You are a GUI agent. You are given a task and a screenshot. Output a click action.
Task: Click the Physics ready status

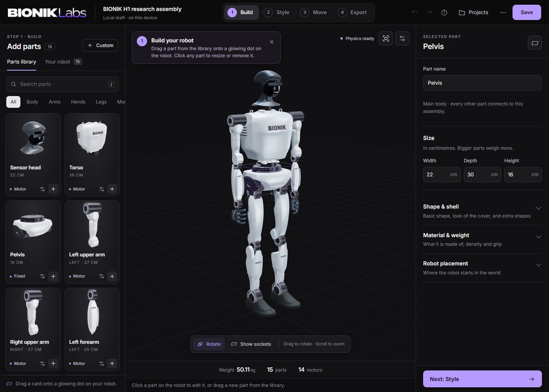357,38
